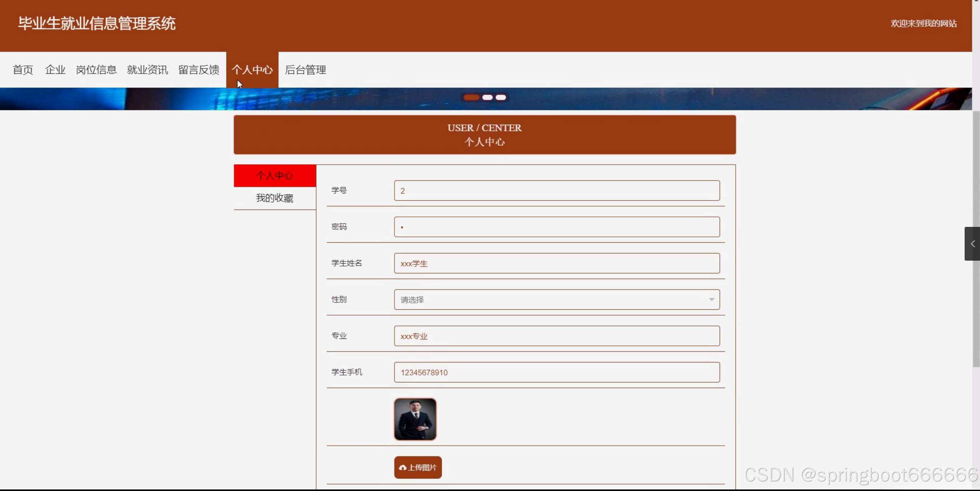Click the 学号 input field
Screen dimensions: 980x491
coord(556,190)
